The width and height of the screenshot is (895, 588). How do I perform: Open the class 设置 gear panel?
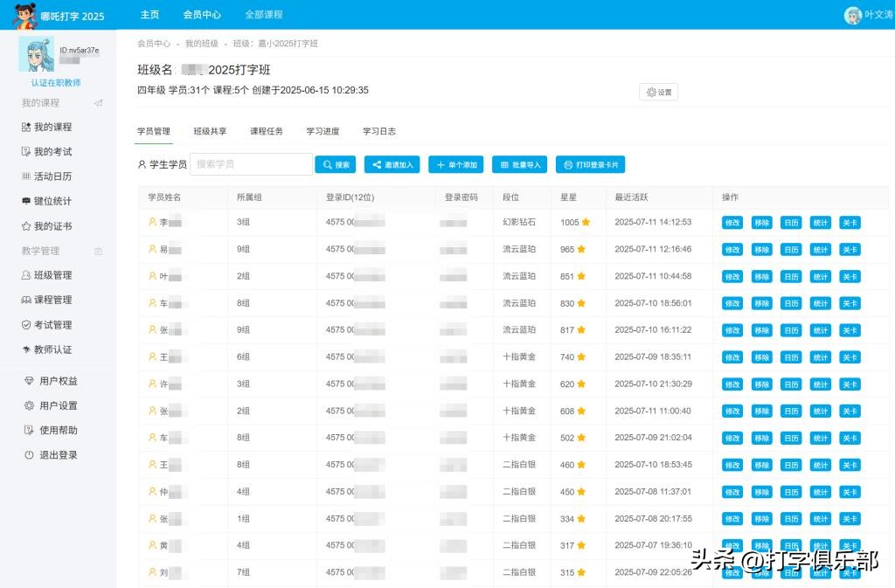[x=657, y=91]
